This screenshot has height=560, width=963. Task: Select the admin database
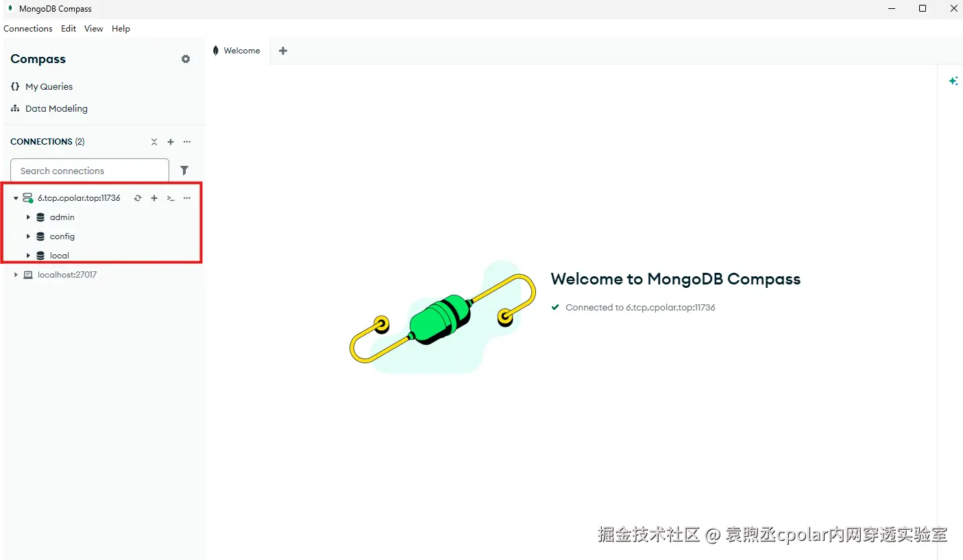(x=62, y=217)
